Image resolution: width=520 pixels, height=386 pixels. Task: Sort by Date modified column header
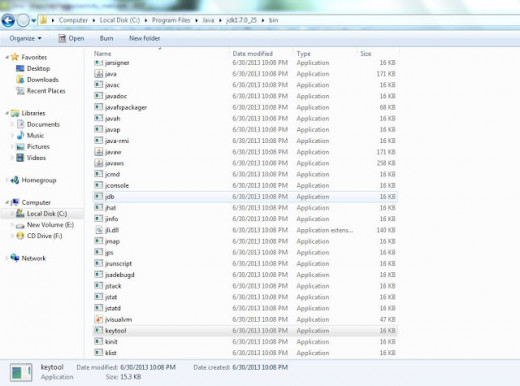click(253, 54)
